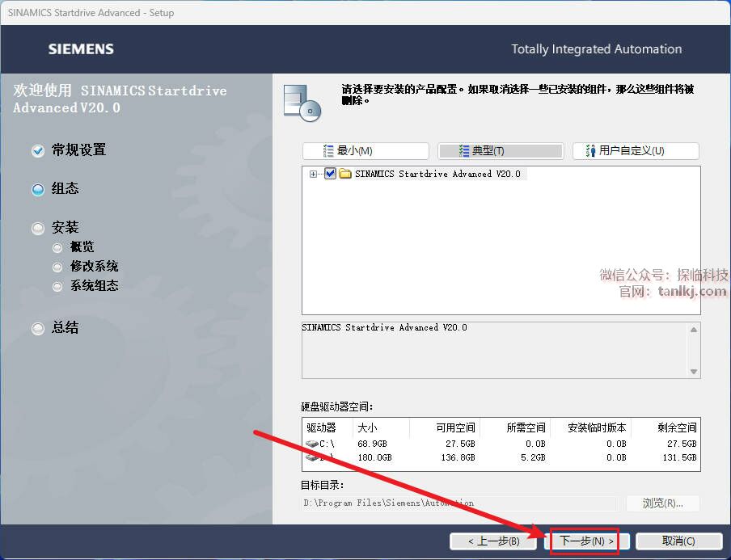The height and width of the screenshot is (560, 731).
Task: Go back with 上一步(B) button
Action: [493, 541]
